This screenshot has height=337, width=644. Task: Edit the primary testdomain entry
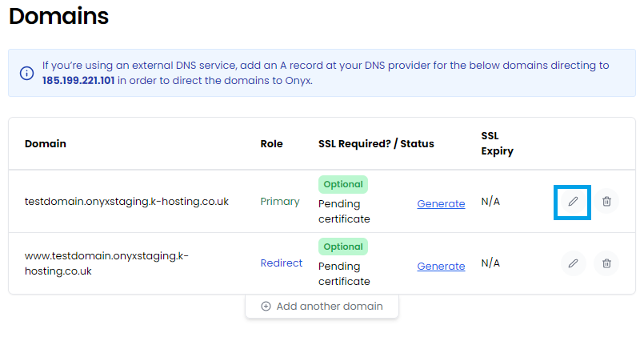[x=573, y=202]
